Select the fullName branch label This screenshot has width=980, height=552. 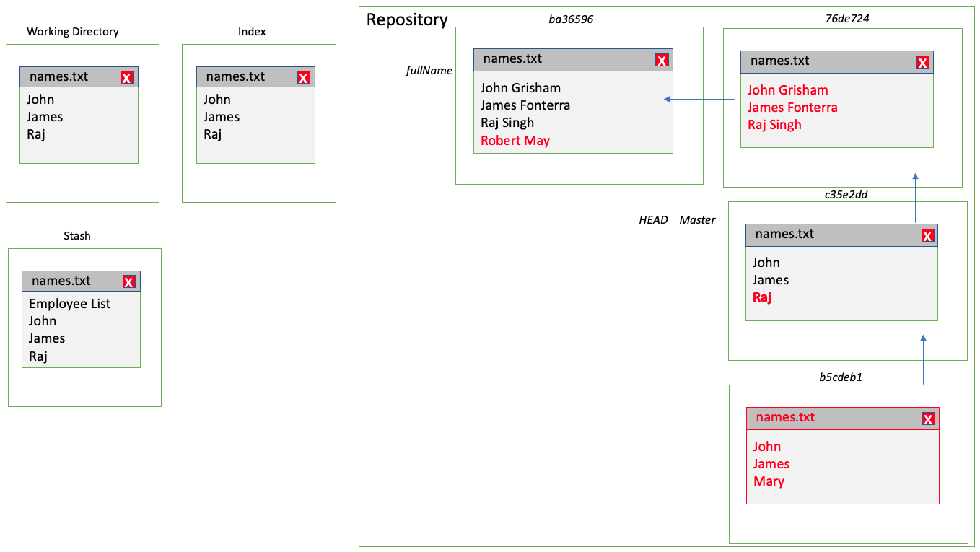[x=429, y=71]
